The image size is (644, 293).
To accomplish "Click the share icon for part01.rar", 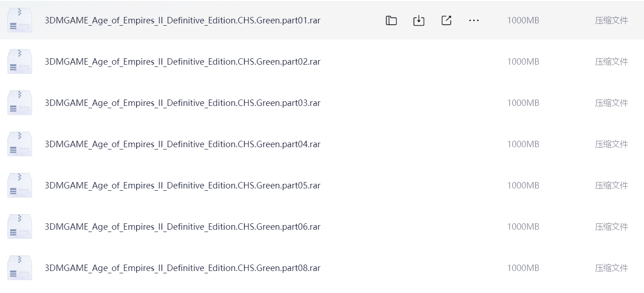I will tap(446, 20).
